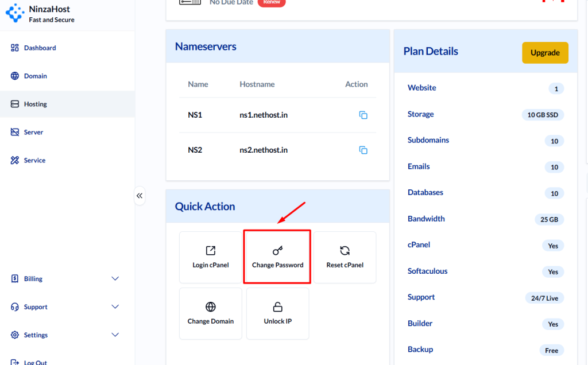The height and width of the screenshot is (365, 588).
Task: Click the NS2 name cell
Action: tap(195, 150)
